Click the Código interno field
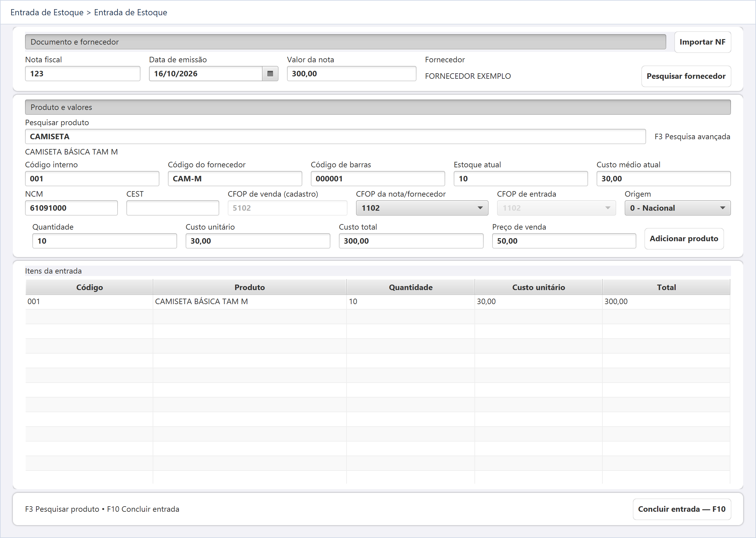Viewport: 756px width, 538px height. pyautogui.click(x=92, y=179)
